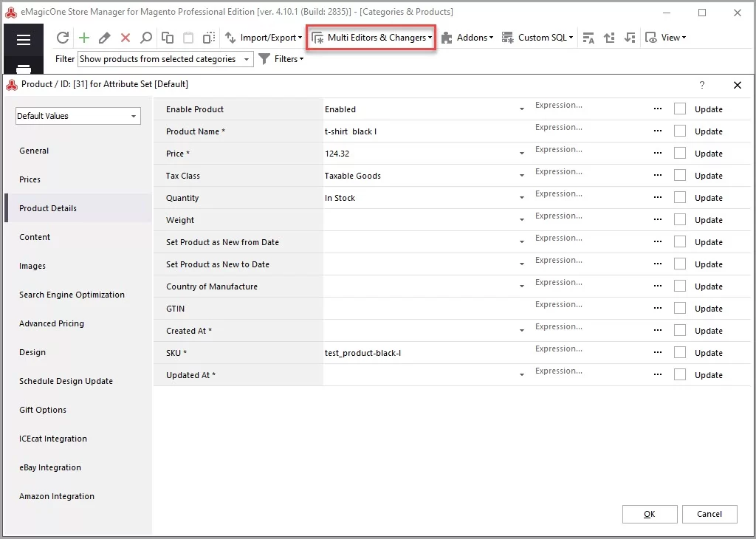Check Update box for Product Name
The height and width of the screenshot is (539, 756).
tap(680, 131)
